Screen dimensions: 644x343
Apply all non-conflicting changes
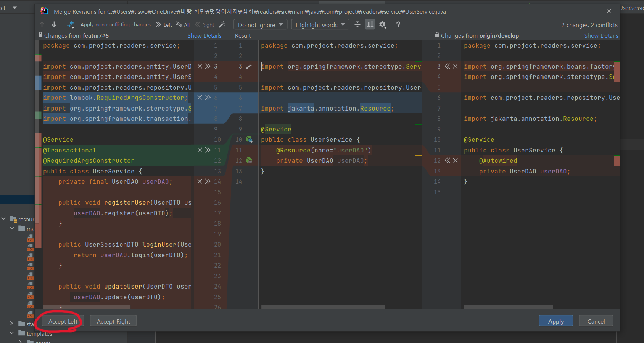click(x=183, y=25)
